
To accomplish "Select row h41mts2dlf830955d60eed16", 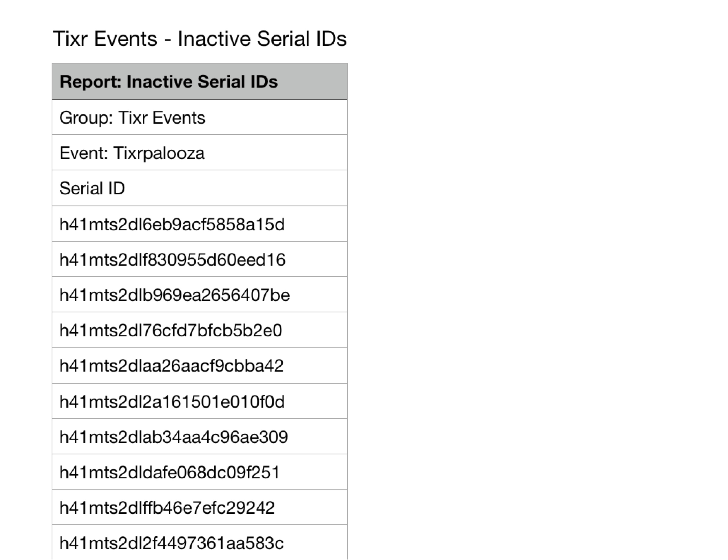I will click(x=200, y=259).
